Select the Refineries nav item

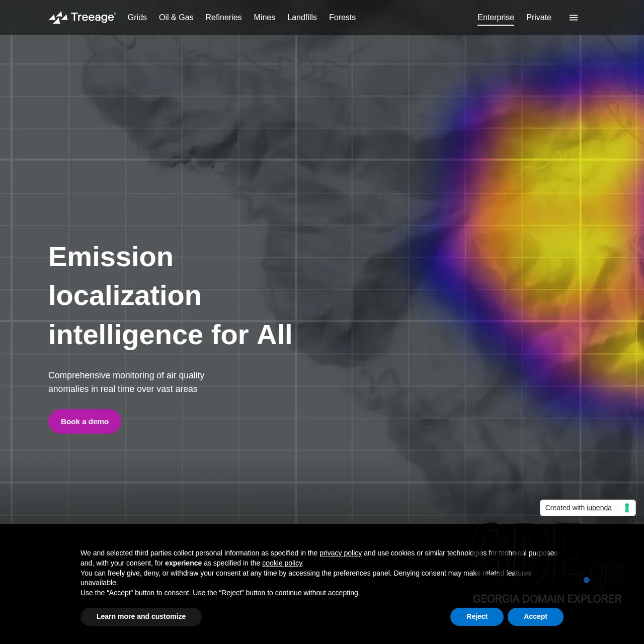223,17
